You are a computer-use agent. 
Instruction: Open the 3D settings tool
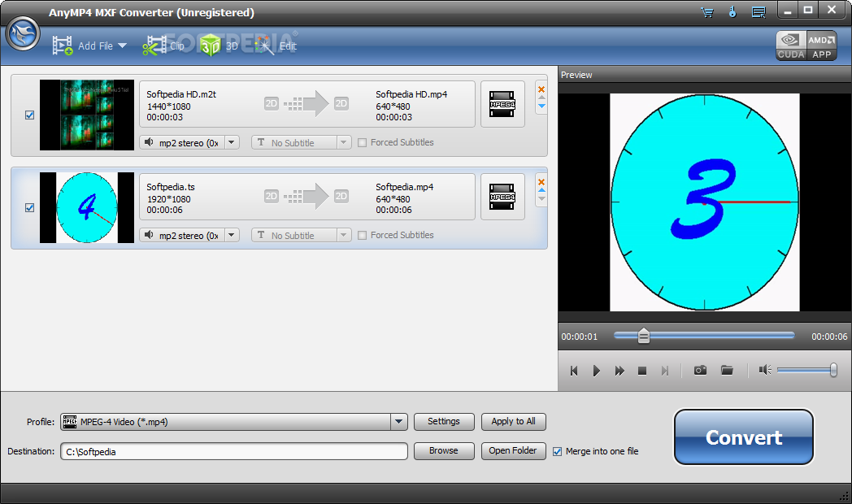tap(219, 46)
